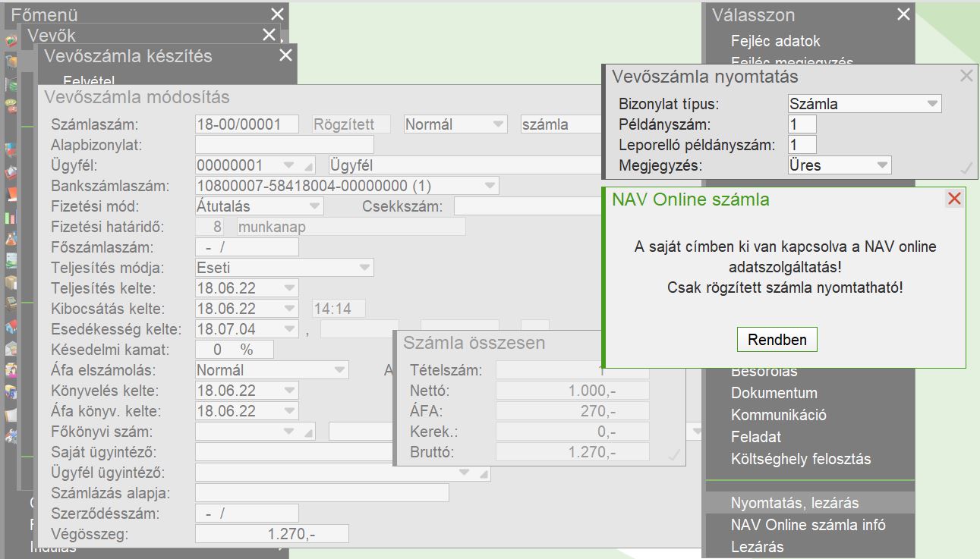The height and width of the screenshot is (559, 980).
Task: Open NAV Online számla infó menu item
Action: coord(810,525)
